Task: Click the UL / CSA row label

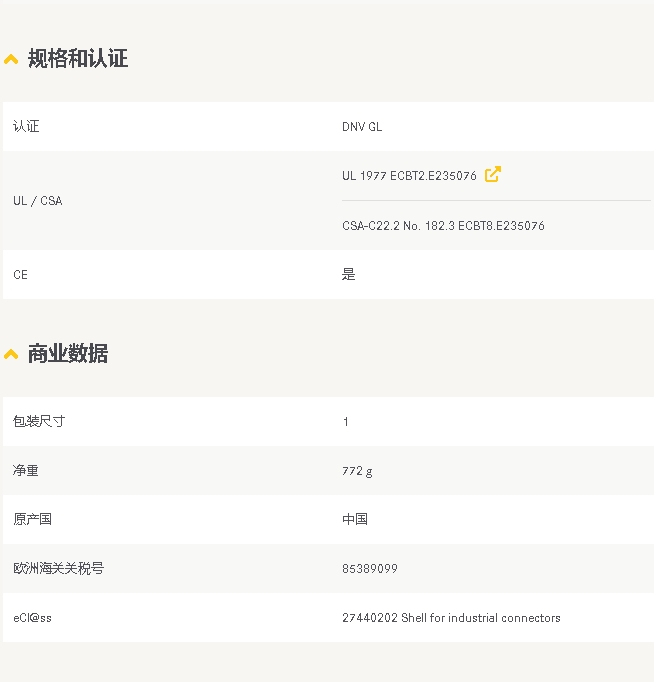Action: point(38,201)
